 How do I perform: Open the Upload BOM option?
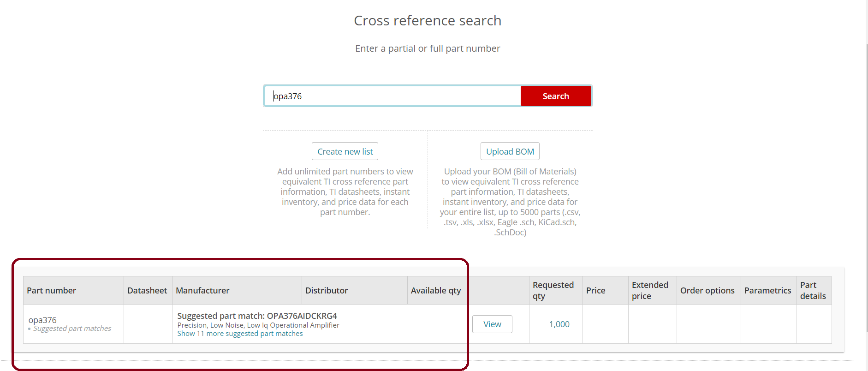coord(510,151)
